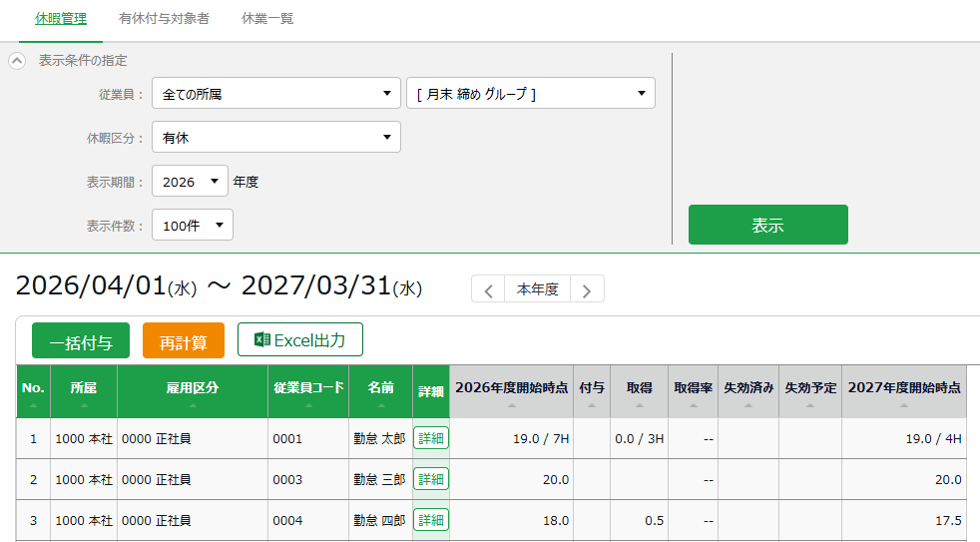Screen dimensions: 980x542
Task: Click the 17.5 value cell
Action: pyautogui.click(x=904, y=520)
